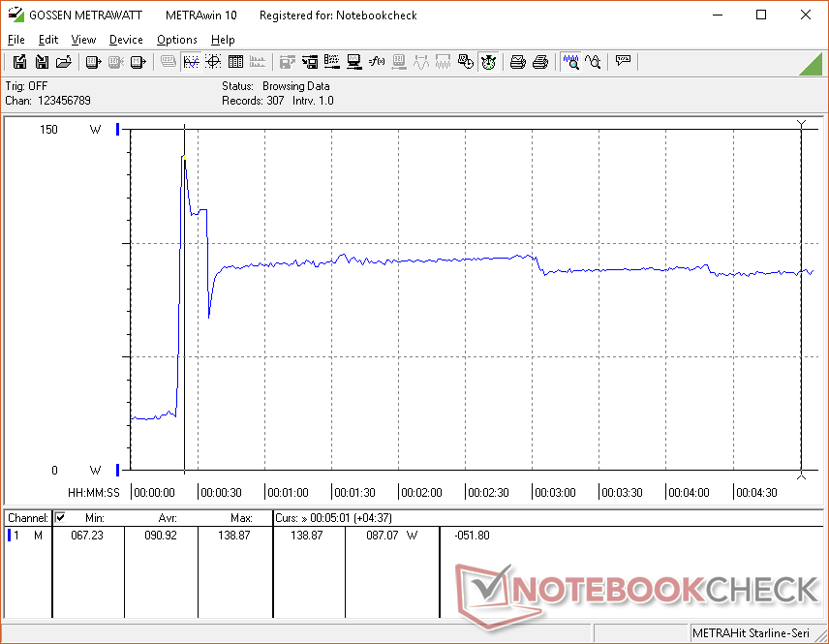Click the Curs: 00:05:01 (+04:37) header

point(333,518)
